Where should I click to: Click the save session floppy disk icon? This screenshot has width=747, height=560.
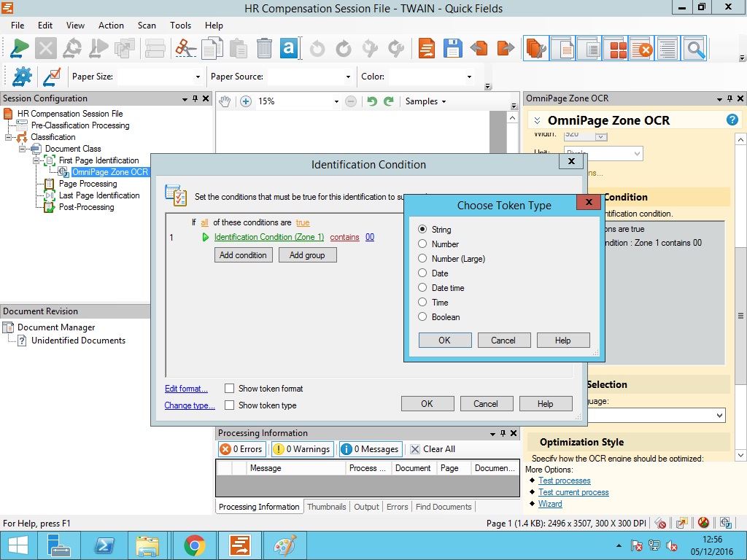453,49
